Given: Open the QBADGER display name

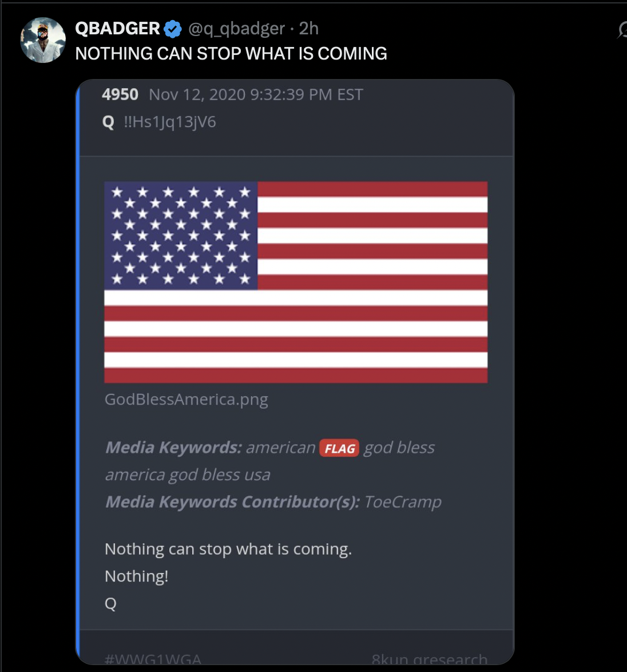Looking at the screenshot, I should 117,29.
